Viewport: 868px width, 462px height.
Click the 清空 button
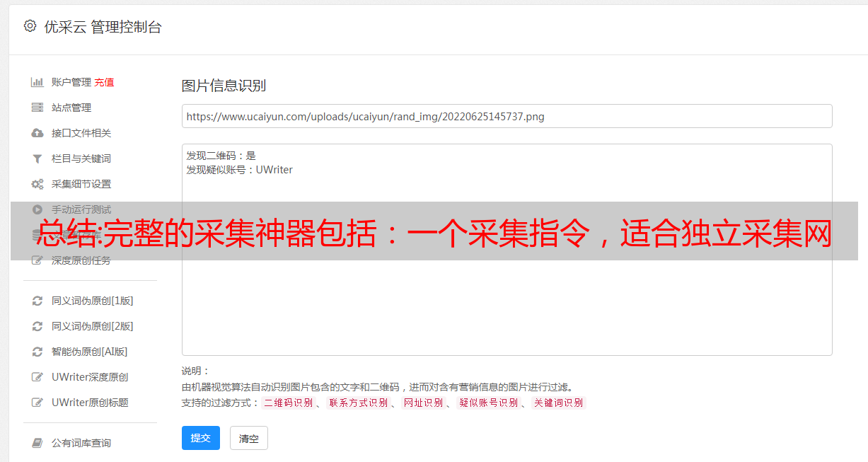[249, 438]
